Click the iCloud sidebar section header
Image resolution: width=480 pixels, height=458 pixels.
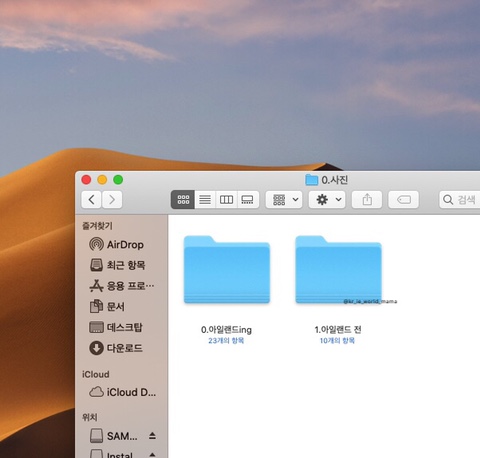(x=96, y=374)
